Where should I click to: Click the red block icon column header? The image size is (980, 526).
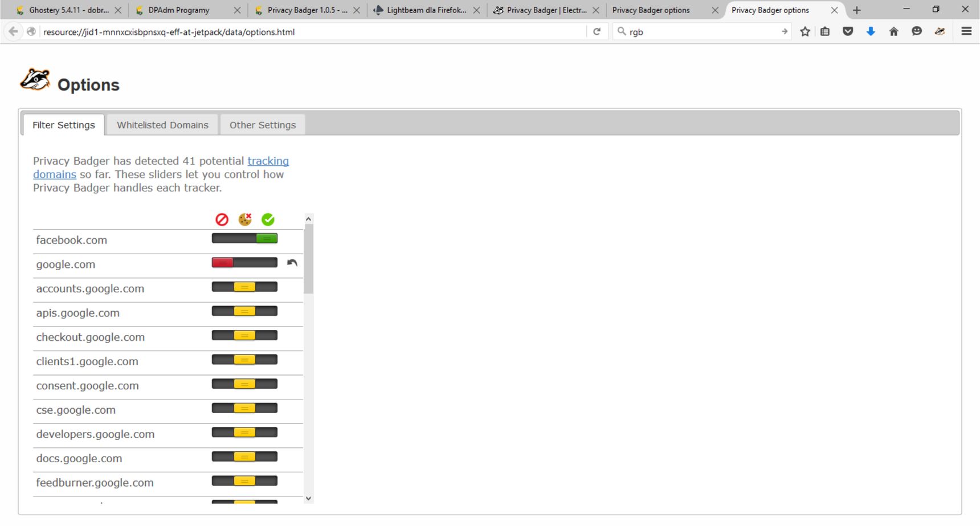(x=222, y=219)
